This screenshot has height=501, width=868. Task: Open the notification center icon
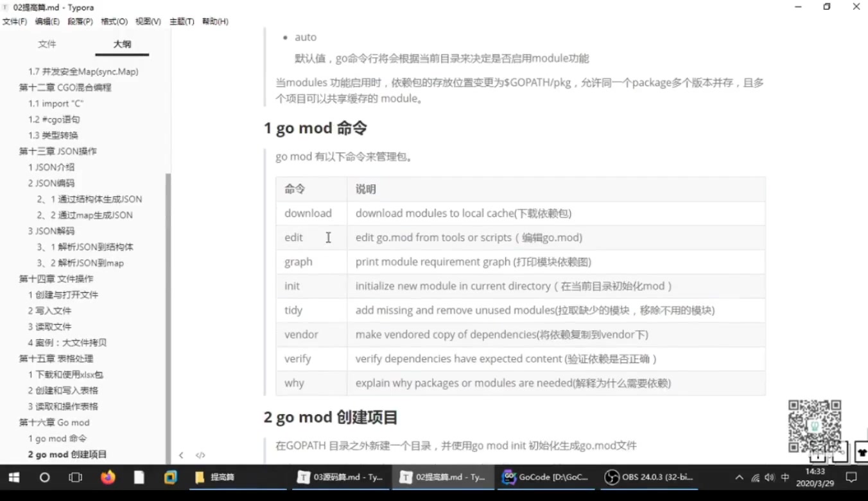tap(851, 477)
